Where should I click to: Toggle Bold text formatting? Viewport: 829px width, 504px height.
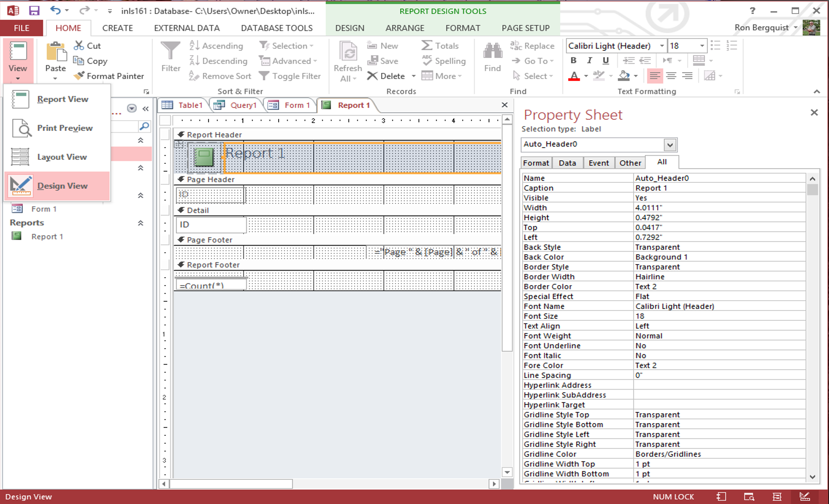573,60
